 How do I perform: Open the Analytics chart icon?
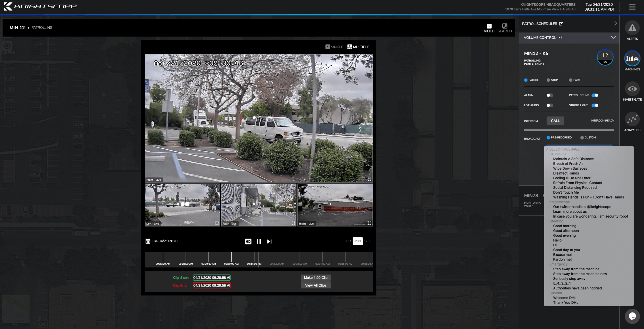(x=632, y=119)
